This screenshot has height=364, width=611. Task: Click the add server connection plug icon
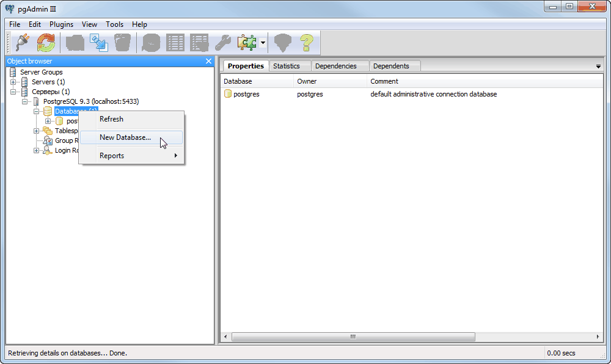[x=22, y=43]
